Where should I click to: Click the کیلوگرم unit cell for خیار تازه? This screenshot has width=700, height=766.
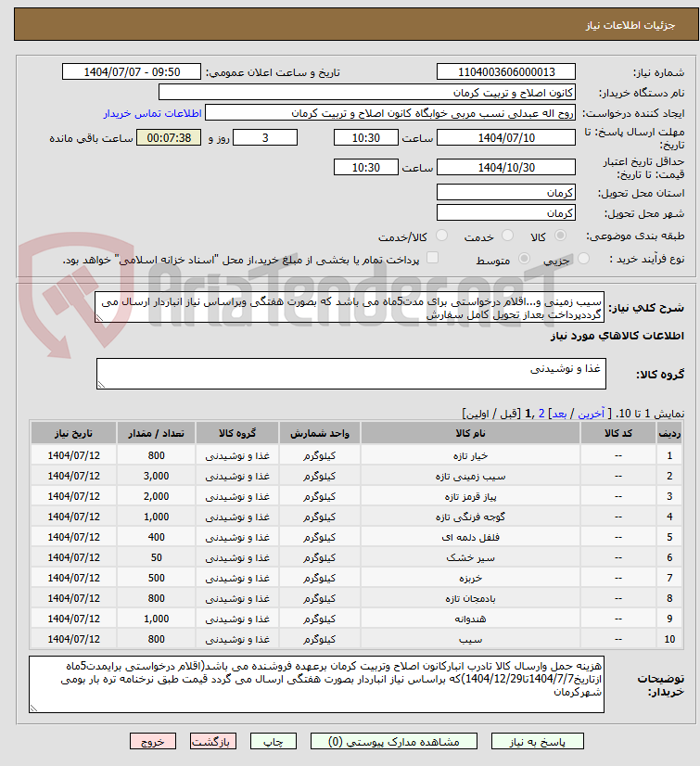tap(320, 455)
